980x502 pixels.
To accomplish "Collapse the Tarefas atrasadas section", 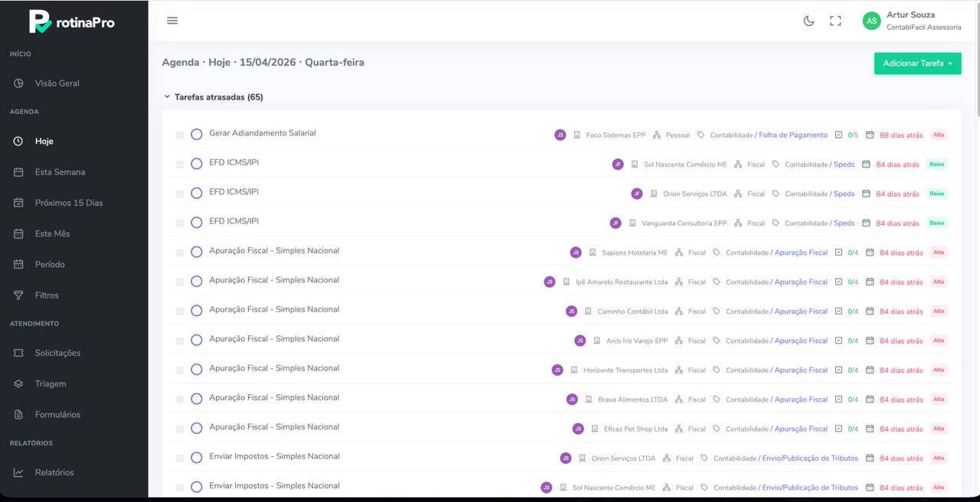I will click(x=167, y=97).
